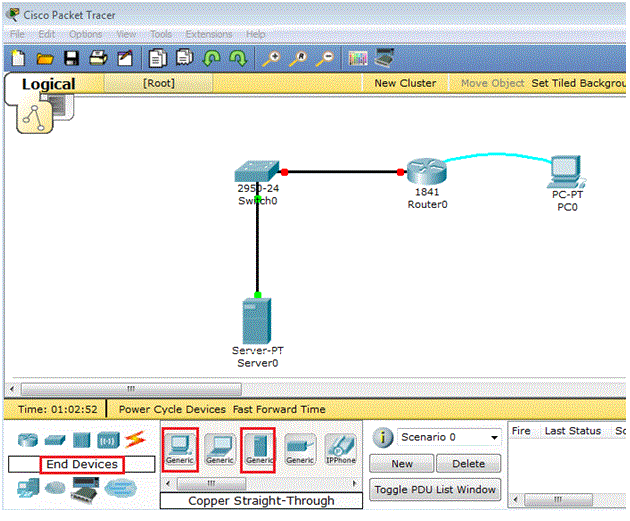This screenshot has height=521, width=630.
Task: Click the Server0 device on workspace
Action: pos(257,321)
